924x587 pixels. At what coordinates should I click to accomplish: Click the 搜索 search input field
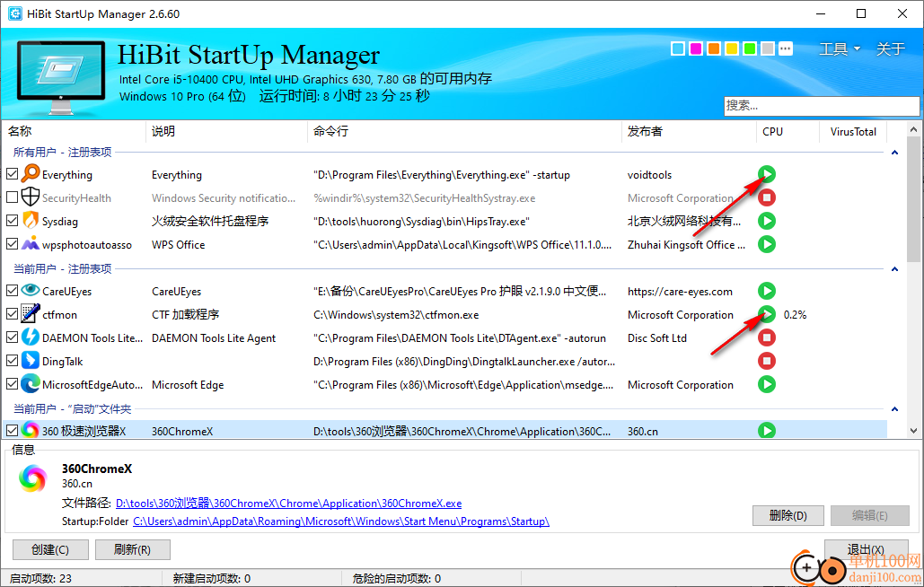tap(822, 105)
